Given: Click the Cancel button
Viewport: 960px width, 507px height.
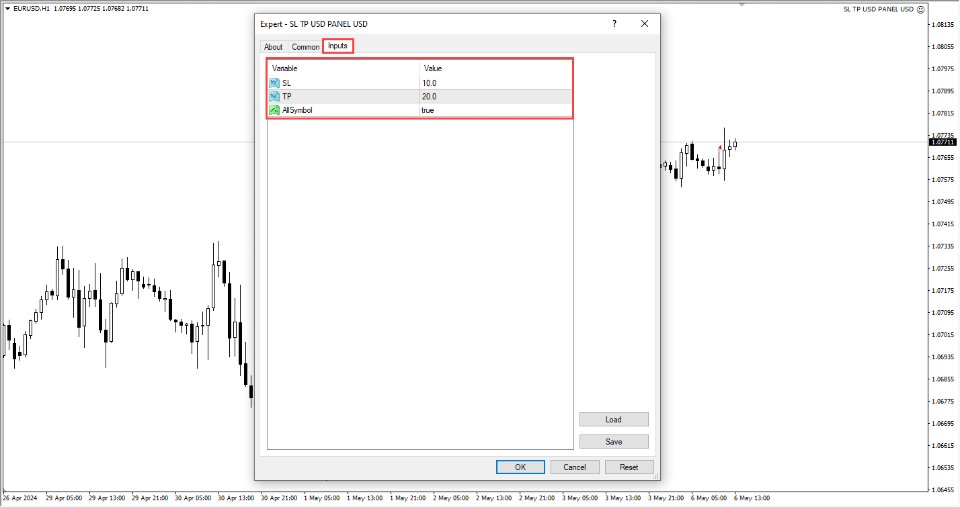Looking at the screenshot, I should coord(574,467).
